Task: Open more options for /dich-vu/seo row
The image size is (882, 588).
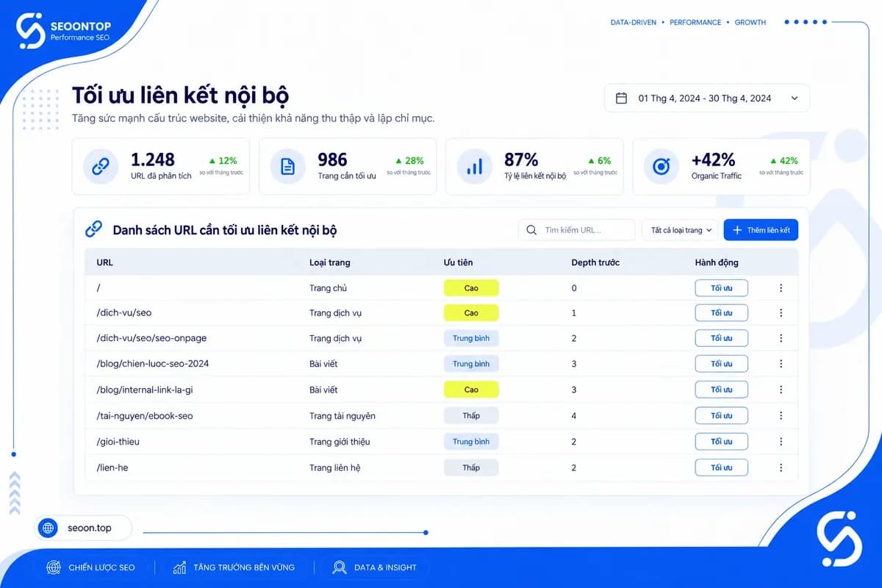Action: [781, 313]
